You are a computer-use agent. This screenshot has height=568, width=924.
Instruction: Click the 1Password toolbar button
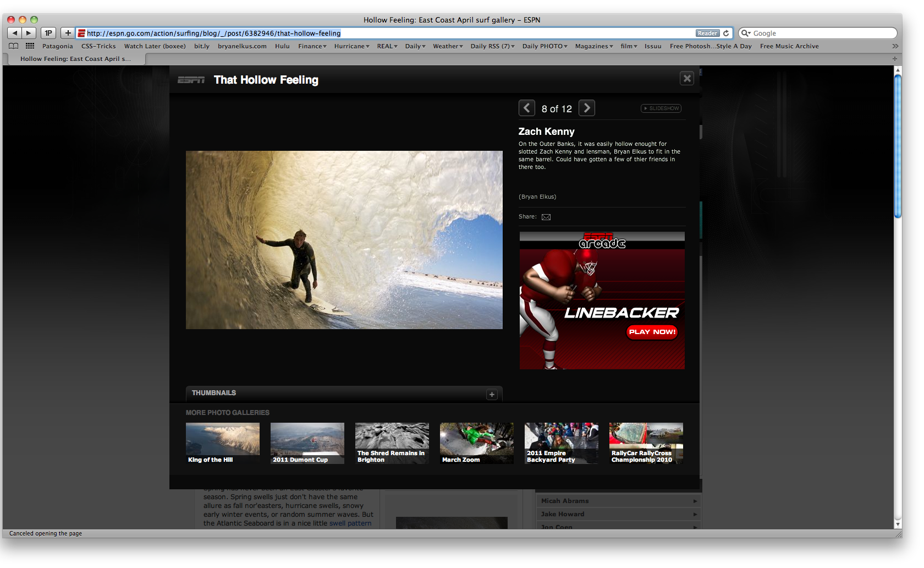[48, 33]
